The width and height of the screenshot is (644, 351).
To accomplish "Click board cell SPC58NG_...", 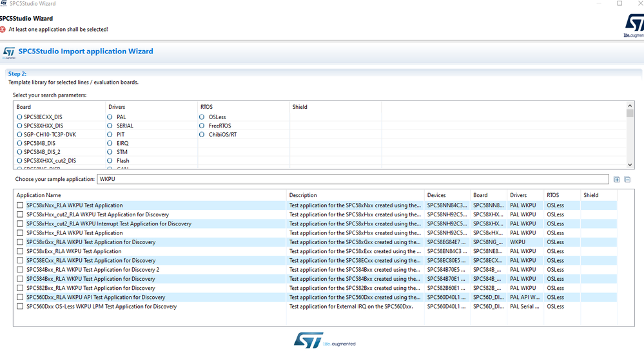I will pyautogui.click(x=488, y=242).
